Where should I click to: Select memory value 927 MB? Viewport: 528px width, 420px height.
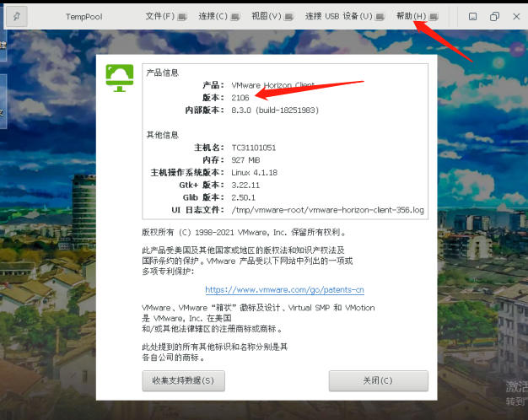pyautogui.click(x=245, y=160)
